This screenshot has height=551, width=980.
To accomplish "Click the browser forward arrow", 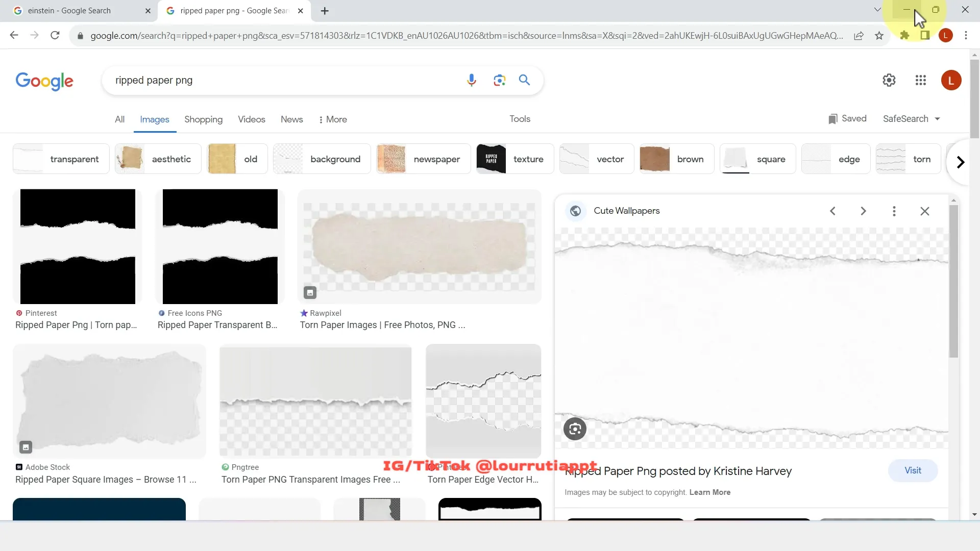I will [34, 35].
